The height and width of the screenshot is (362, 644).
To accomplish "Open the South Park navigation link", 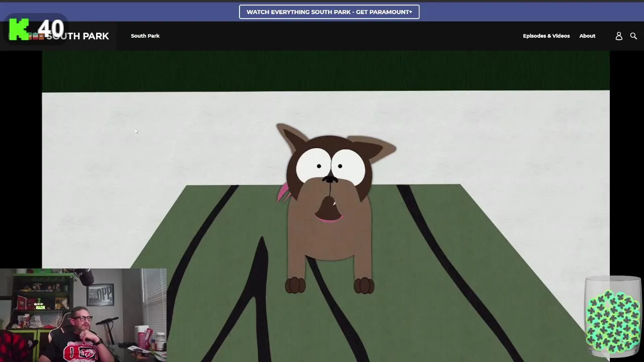I will (x=145, y=36).
